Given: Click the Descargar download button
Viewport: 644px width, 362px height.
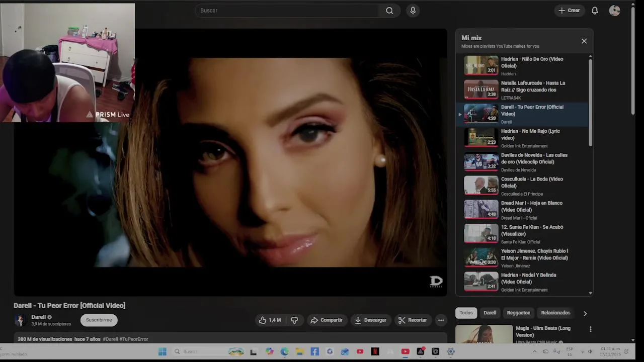Looking at the screenshot, I should click(371, 320).
